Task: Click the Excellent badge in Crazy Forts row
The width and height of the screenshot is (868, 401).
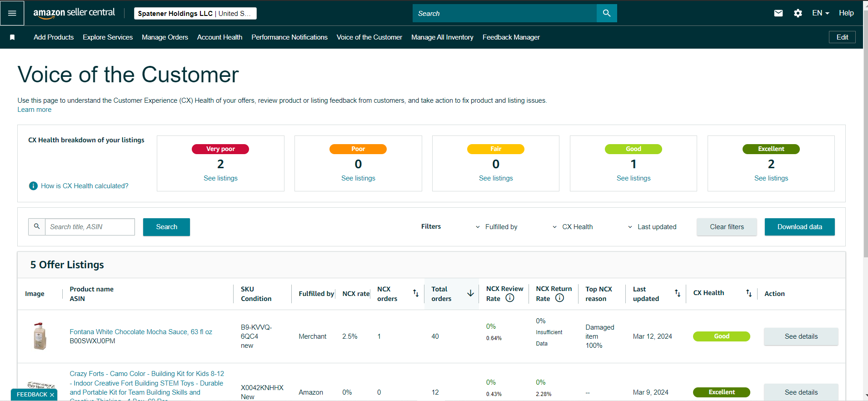Action: 722,392
